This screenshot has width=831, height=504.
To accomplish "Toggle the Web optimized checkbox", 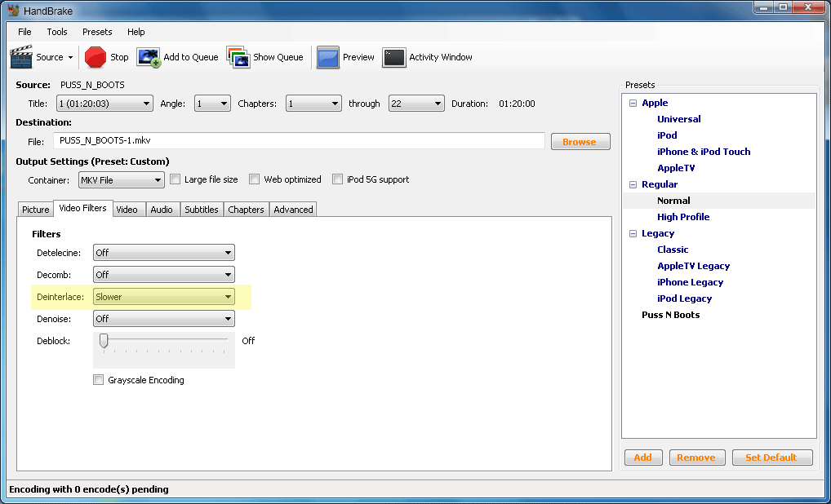I will point(255,179).
